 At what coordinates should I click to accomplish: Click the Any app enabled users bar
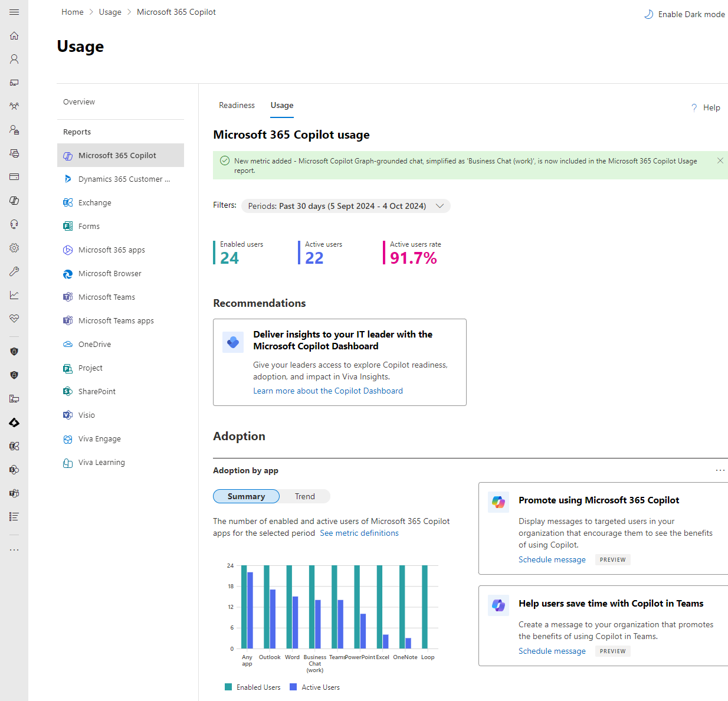tap(244, 607)
